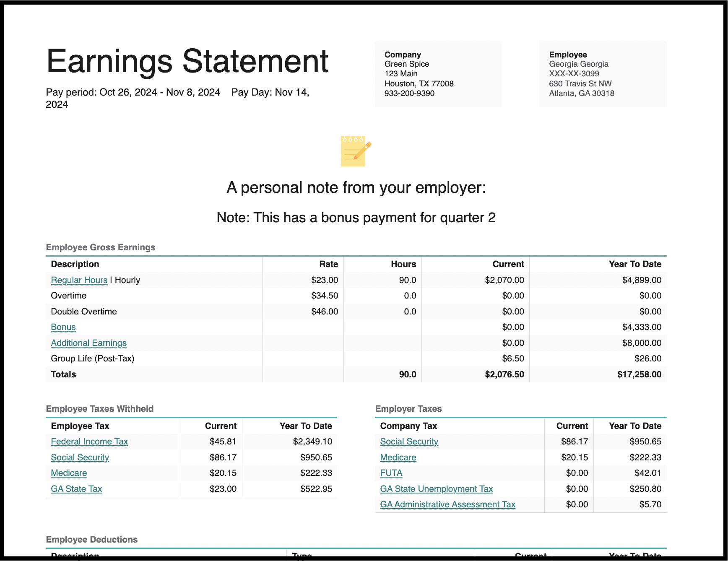
Task: Open the Additional Earnings link
Action: [x=88, y=343]
